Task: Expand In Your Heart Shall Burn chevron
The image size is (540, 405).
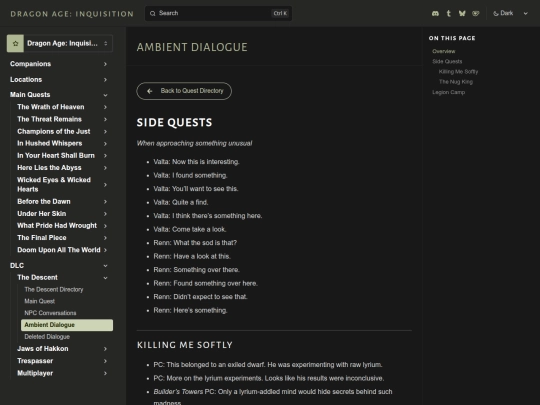Action: [x=105, y=156]
